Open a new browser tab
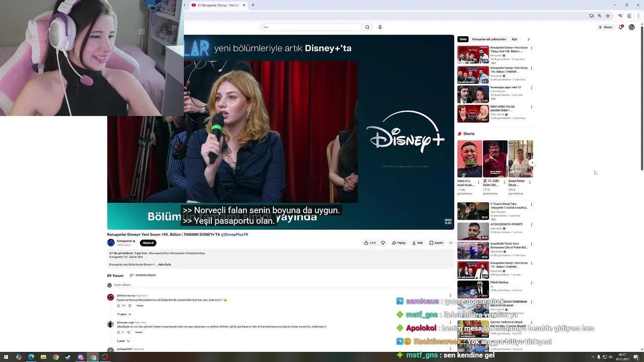This screenshot has width=644, height=362. pyautogui.click(x=253, y=5)
